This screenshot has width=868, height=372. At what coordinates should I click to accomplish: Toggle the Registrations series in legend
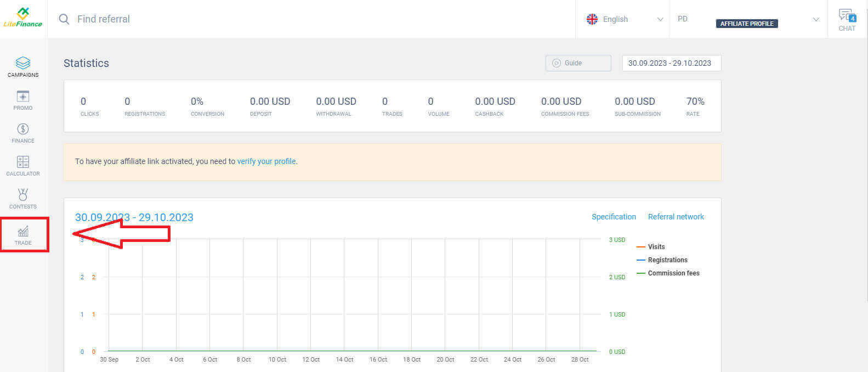click(667, 260)
